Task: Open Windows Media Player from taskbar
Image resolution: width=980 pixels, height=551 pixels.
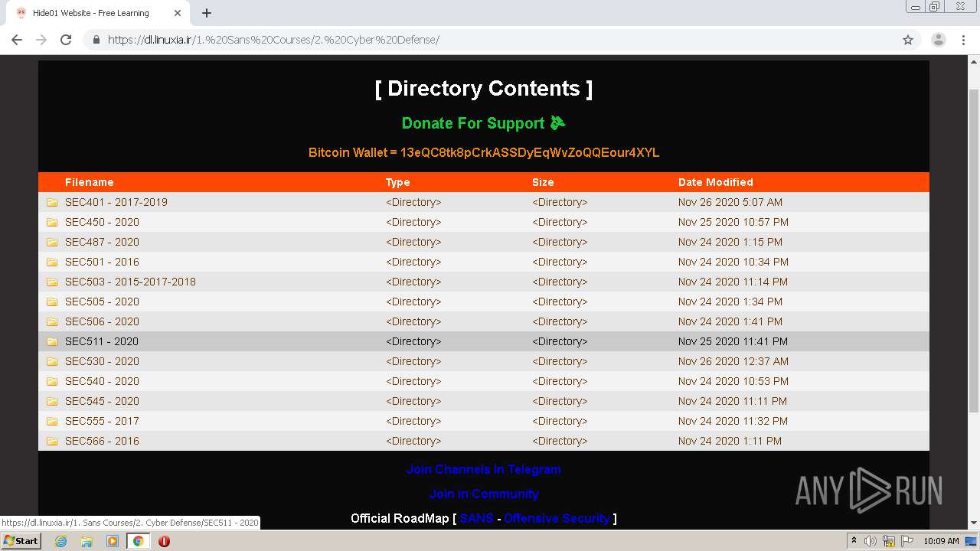Action: click(x=113, y=541)
